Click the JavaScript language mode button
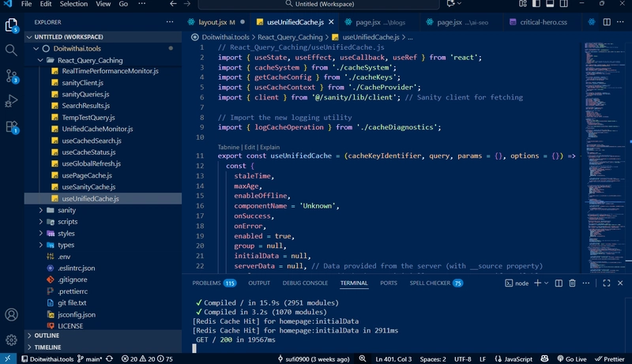Viewport: 632px width, 364px height. (518, 358)
